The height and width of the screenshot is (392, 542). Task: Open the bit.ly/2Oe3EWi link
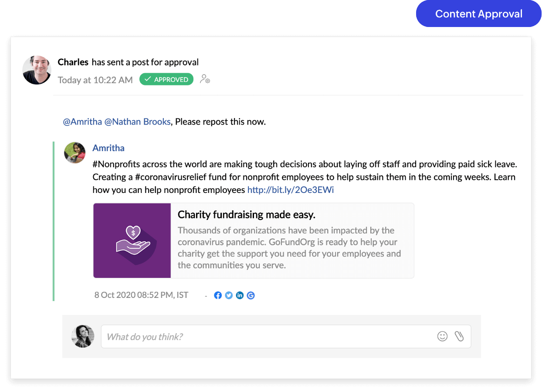coord(291,189)
